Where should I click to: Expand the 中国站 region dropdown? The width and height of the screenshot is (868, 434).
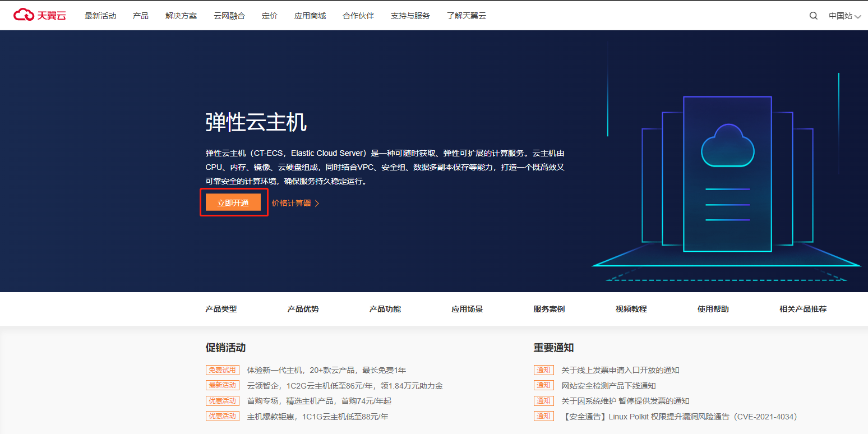click(x=844, y=16)
